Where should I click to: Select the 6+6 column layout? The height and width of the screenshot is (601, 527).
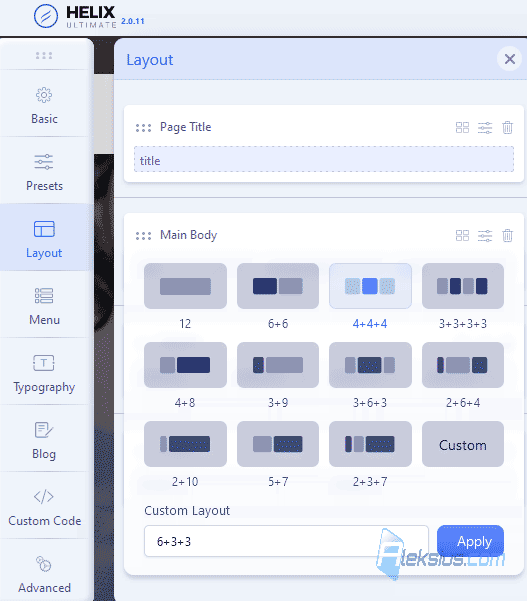pyautogui.click(x=278, y=286)
